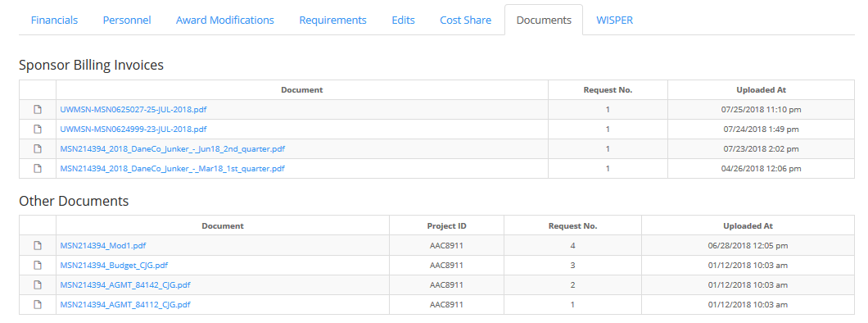Click Request No. header in Sponsor Billing Invoices

coord(608,89)
